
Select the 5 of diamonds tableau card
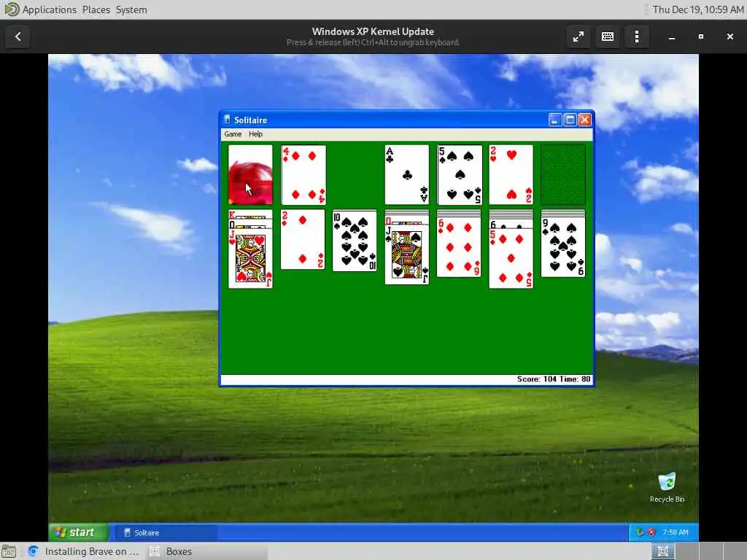tap(511, 258)
